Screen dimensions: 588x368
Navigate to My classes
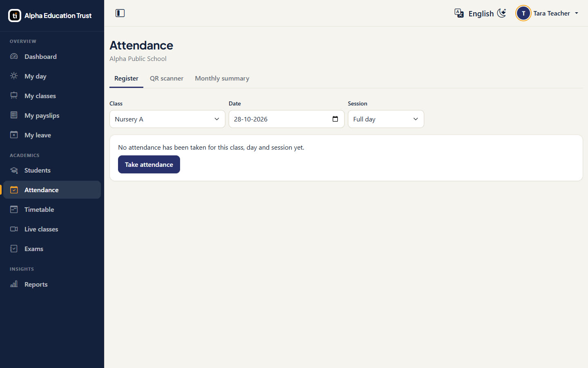tap(52, 96)
